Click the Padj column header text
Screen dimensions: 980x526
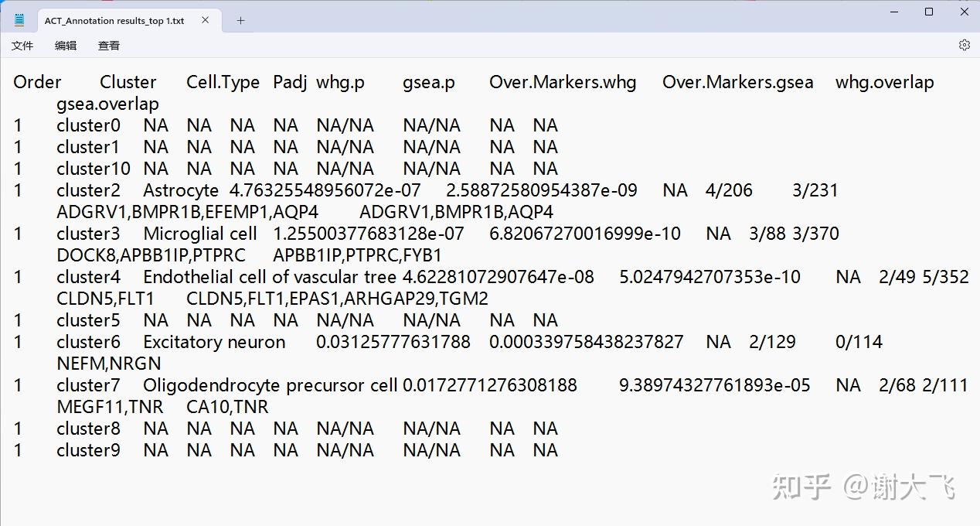point(290,82)
